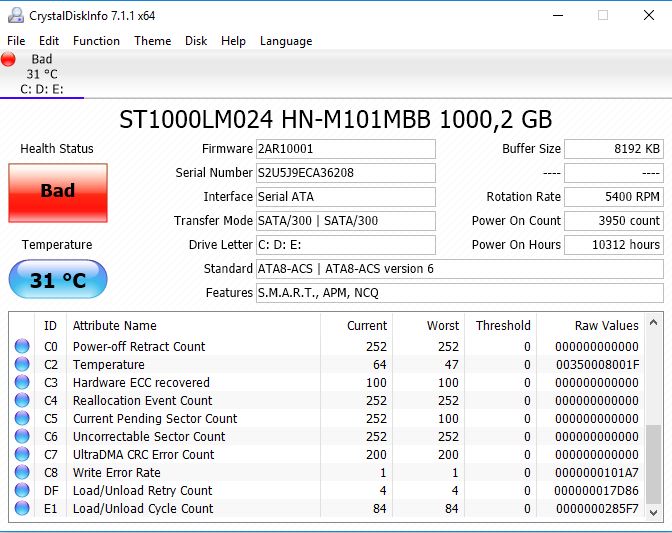The height and width of the screenshot is (533, 672).
Task: Open the Theme menu
Action: [153, 41]
